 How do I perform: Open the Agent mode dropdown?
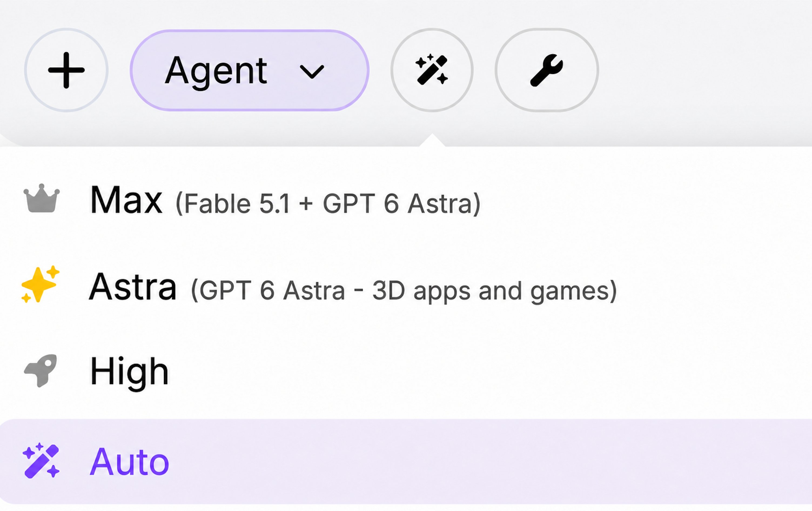click(x=250, y=70)
